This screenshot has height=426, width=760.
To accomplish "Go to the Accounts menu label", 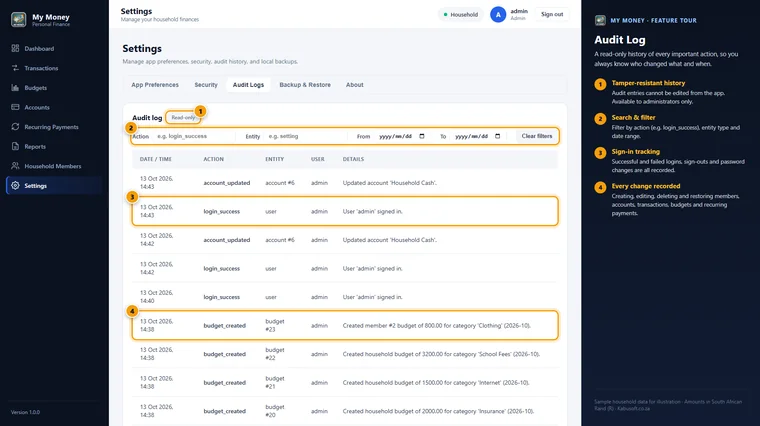I will 37,108.
